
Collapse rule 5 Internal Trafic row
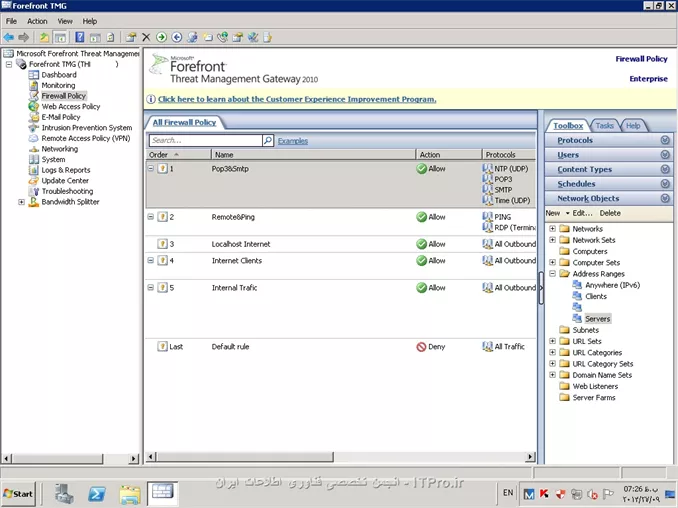coord(150,288)
